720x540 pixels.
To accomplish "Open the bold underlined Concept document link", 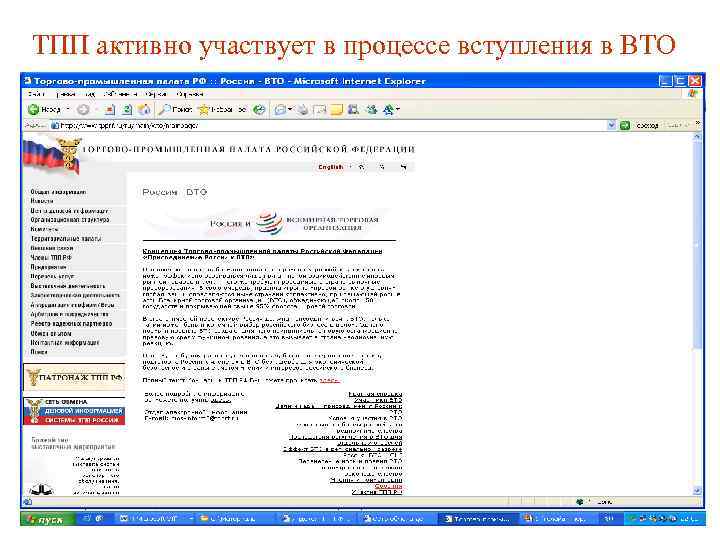I will pyautogui.click(x=262, y=254).
